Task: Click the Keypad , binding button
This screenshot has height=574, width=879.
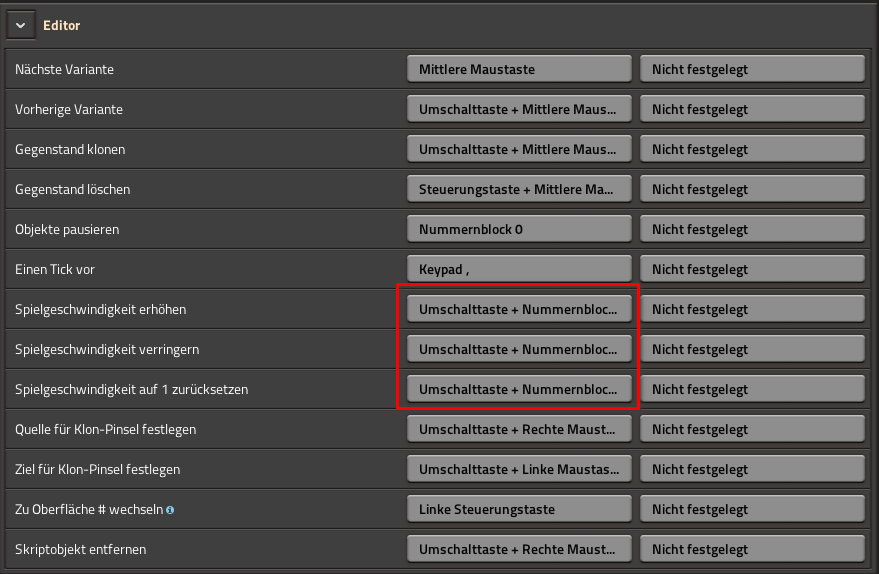Action: pyautogui.click(x=519, y=269)
